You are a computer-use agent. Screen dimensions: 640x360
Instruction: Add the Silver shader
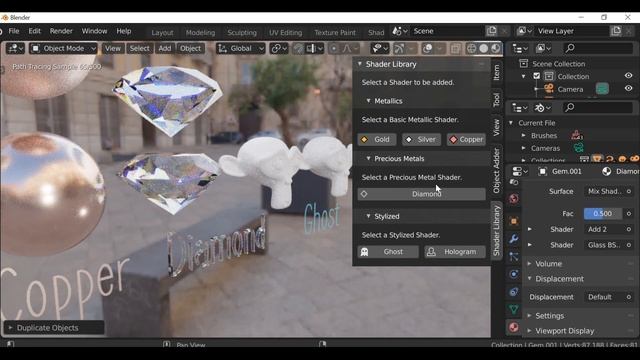coord(421,139)
